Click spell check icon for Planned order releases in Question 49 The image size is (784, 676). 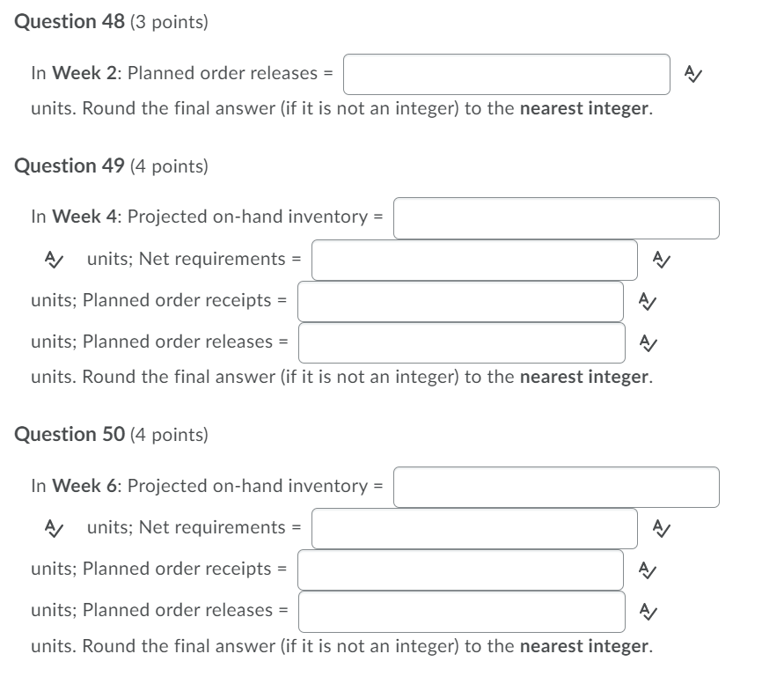click(649, 342)
